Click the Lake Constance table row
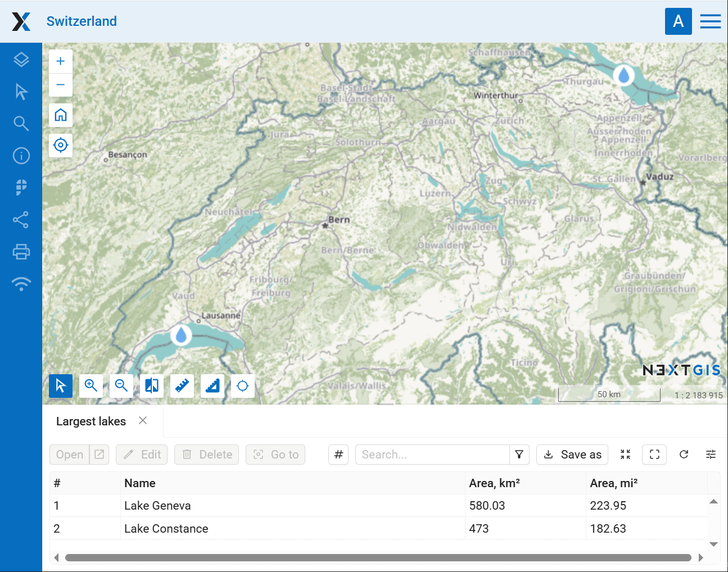This screenshot has height=572, width=728. pyautogui.click(x=281, y=529)
